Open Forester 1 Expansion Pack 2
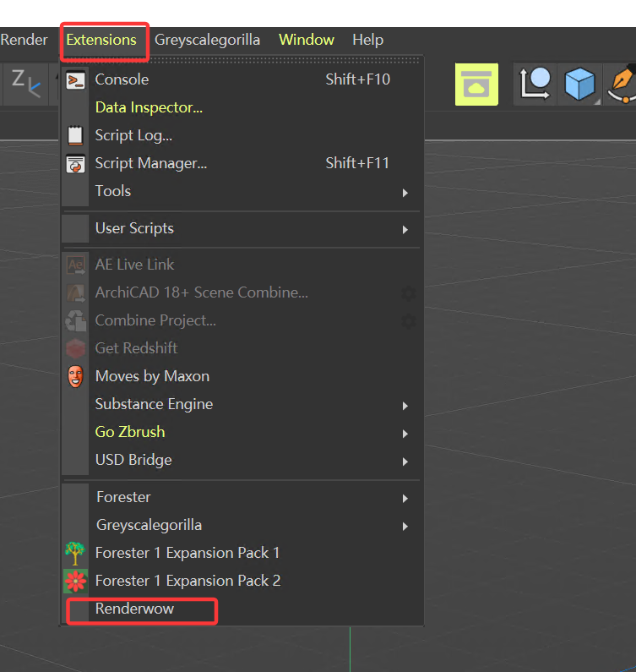The image size is (636, 672). click(x=242, y=581)
